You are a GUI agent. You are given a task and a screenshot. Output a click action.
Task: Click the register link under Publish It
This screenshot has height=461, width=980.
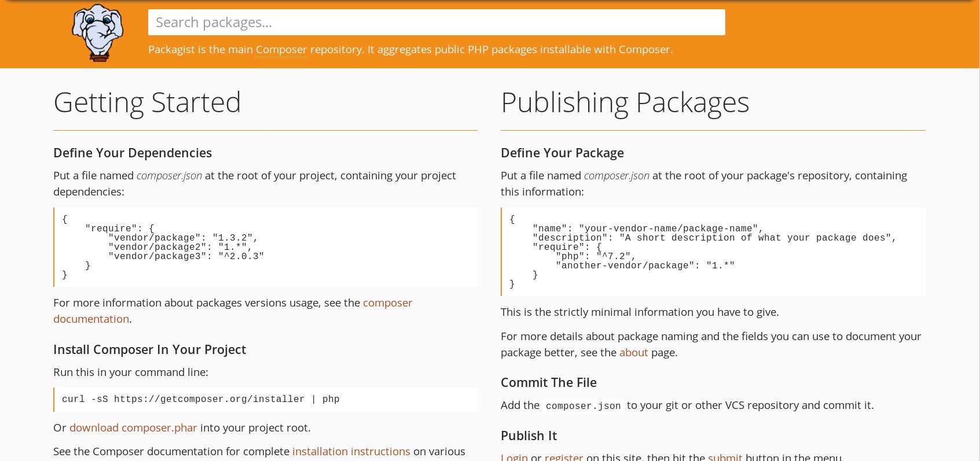point(564,456)
